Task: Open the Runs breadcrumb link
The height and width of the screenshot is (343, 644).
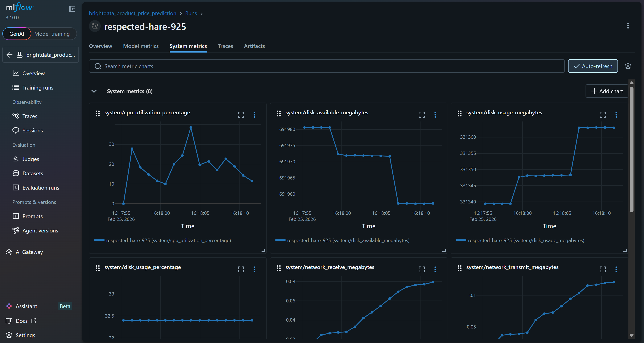Action: tap(191, 13)
